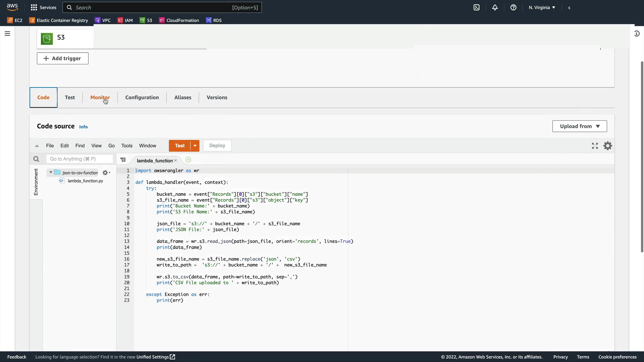This screenshot has height=362, width=644.
Task: Click the Go to Anything input field
Action: [80, 159]
